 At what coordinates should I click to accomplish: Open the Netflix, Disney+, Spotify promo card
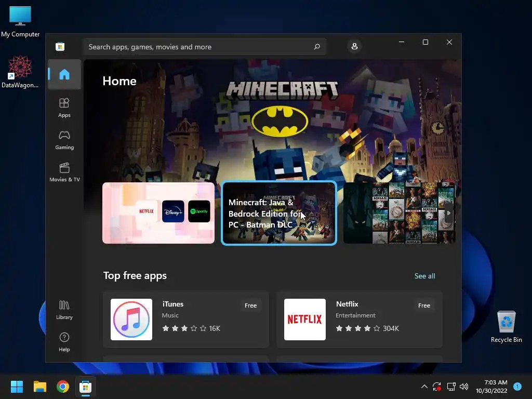[x=158, y=212]
